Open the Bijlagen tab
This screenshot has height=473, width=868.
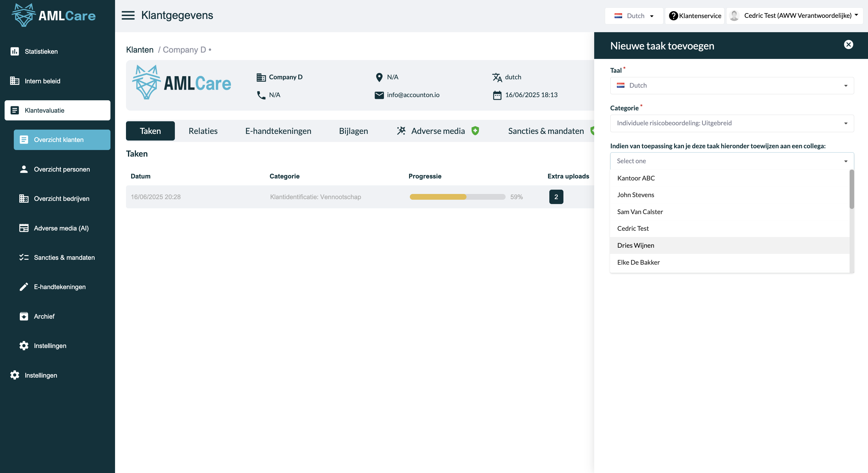(353, 131)
